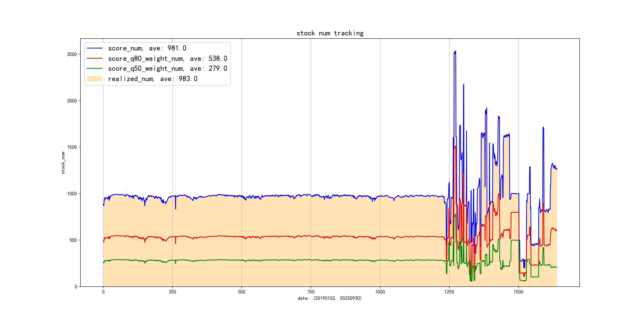The height and width of the screenshot is (322, 644).
Task: Click the 1500 y-axis tick label
Action: click(x=72, y=147)
